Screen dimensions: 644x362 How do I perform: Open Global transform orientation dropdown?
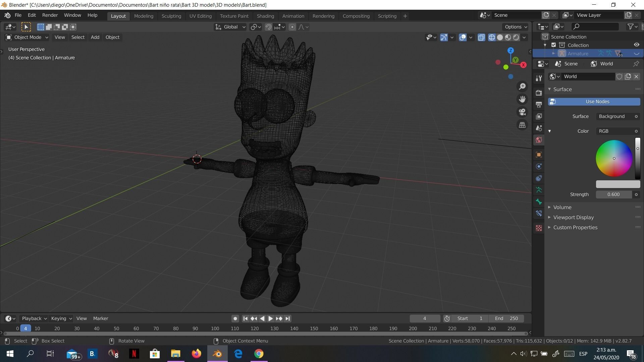pyautogui.click(x=230, y=27)
